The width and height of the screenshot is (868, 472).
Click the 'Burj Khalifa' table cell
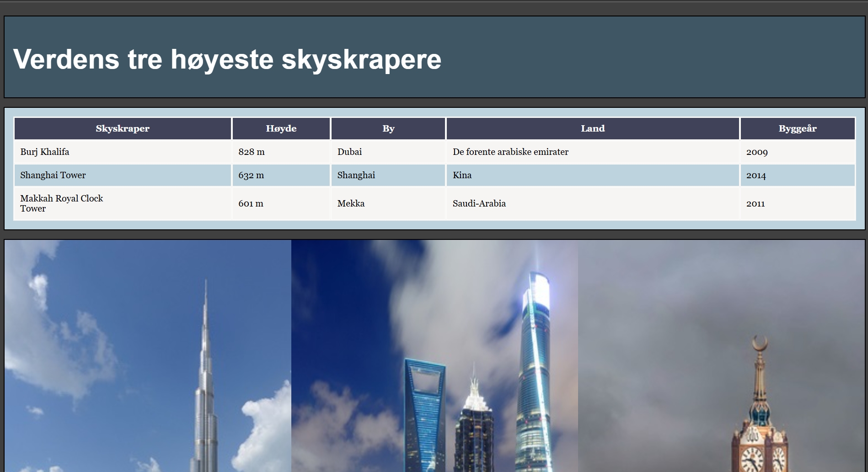[45, 152]
